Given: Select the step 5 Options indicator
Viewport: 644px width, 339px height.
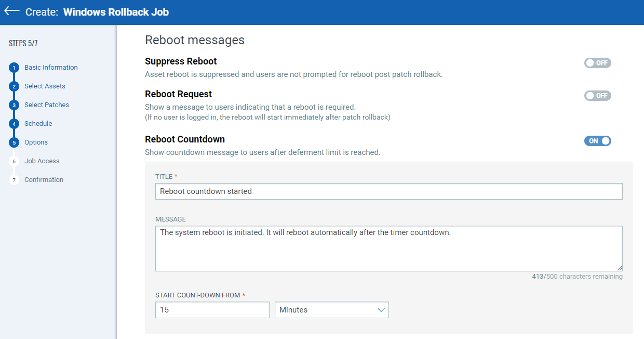Looking at the screenshot, I should click(x=14, y=142).
